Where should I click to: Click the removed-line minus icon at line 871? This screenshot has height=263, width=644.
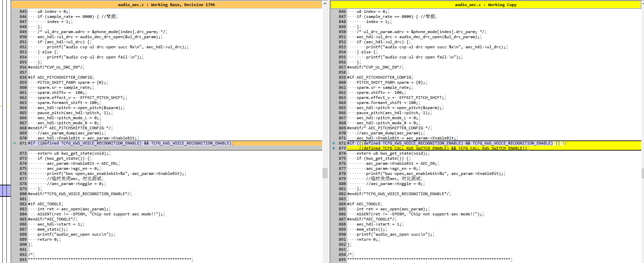click(x=15, y=143)
